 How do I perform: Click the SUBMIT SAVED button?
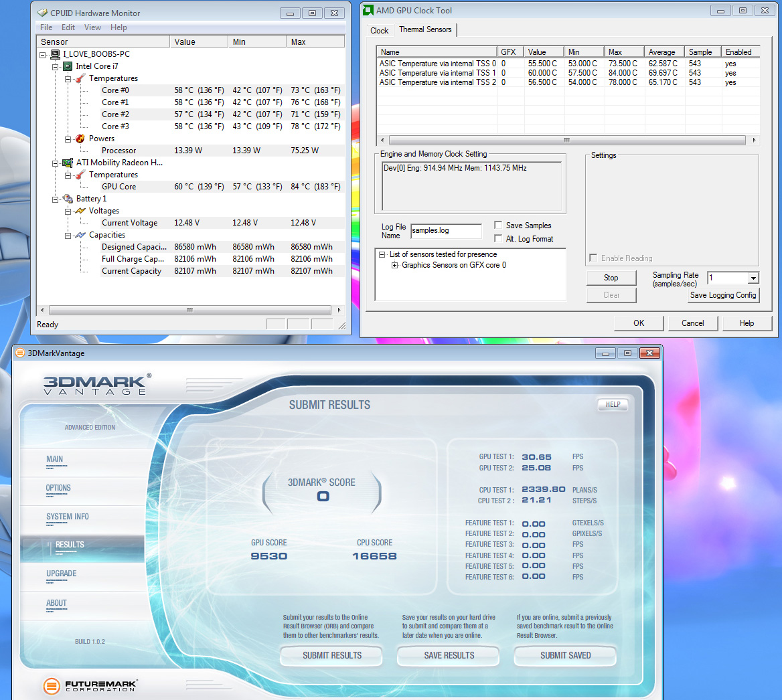[566, 656]
